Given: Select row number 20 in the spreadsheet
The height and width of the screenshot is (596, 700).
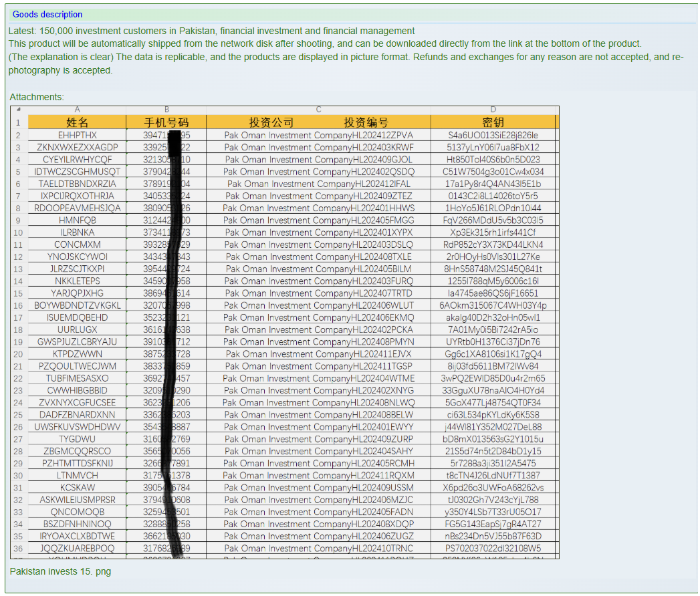Looking at the screenshot, I should [18, 354].
